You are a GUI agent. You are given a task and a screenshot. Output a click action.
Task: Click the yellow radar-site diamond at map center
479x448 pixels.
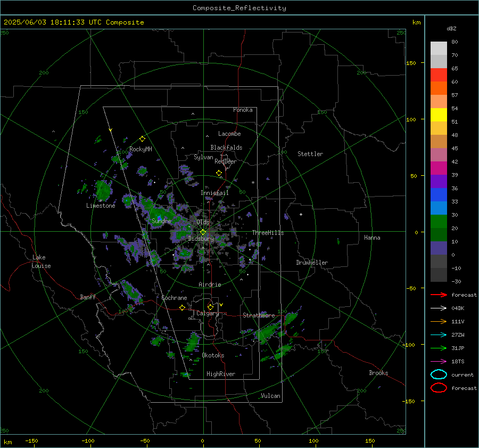click(203, 232)
